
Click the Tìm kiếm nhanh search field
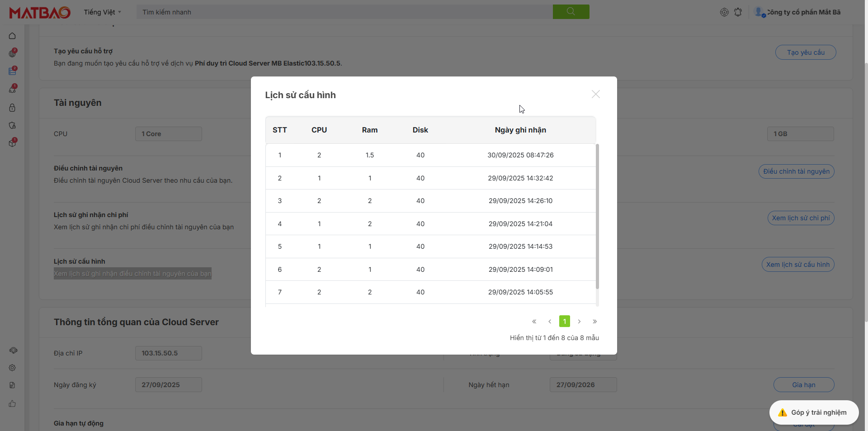(344, 12)
